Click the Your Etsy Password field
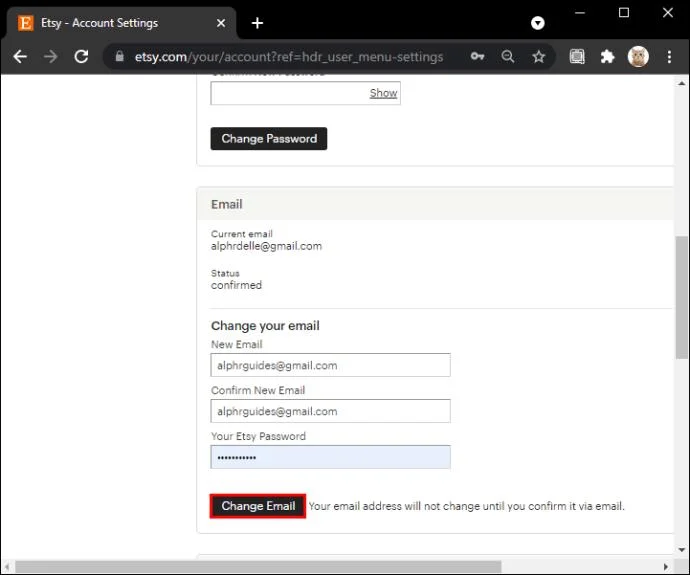Screen dimensions: 690x575 click(330, 457)
